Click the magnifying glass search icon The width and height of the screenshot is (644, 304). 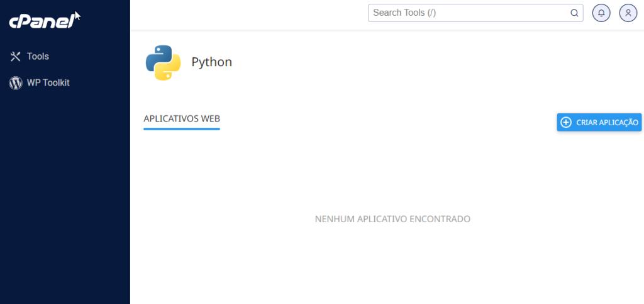[574, 13]
